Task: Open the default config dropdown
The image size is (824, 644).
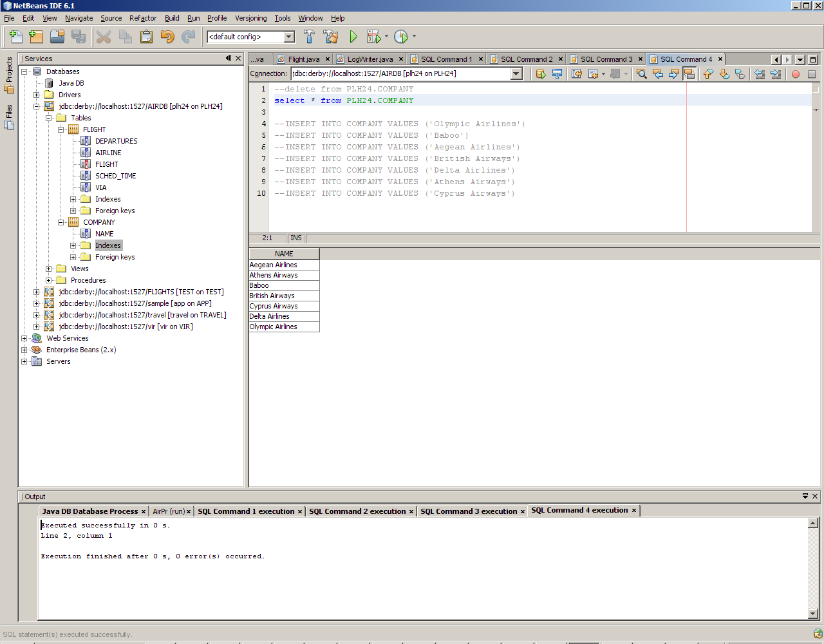Action: [290, 37]
